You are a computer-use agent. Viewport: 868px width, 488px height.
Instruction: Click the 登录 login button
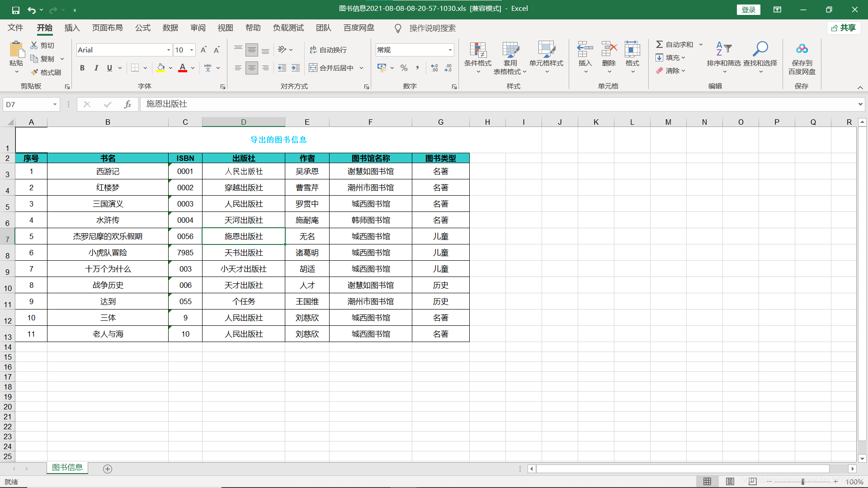748,9
